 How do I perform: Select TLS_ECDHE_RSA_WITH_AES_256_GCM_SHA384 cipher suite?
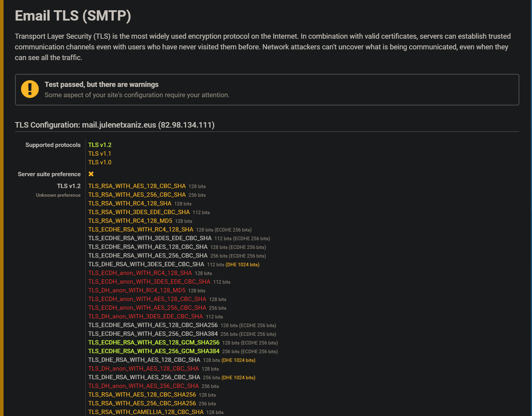tap(154, 351)
